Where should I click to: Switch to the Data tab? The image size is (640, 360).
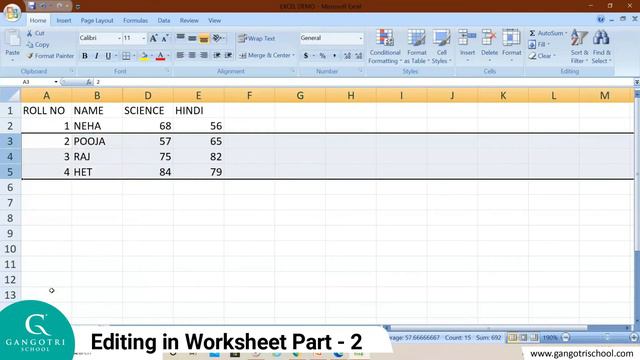coord(164,20)
